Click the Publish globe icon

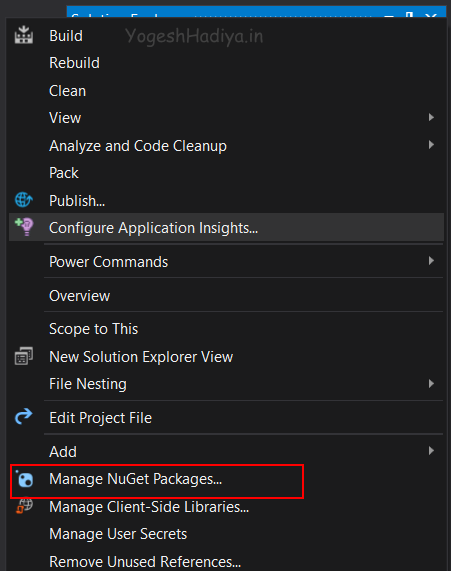tap(24, 200)
